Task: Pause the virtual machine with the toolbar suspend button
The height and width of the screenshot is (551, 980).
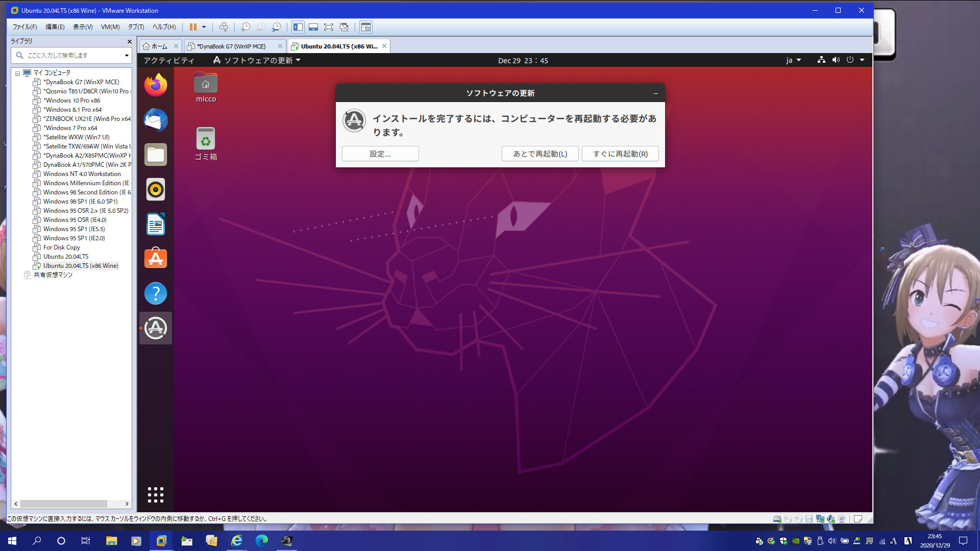Action: click(193, 27)
